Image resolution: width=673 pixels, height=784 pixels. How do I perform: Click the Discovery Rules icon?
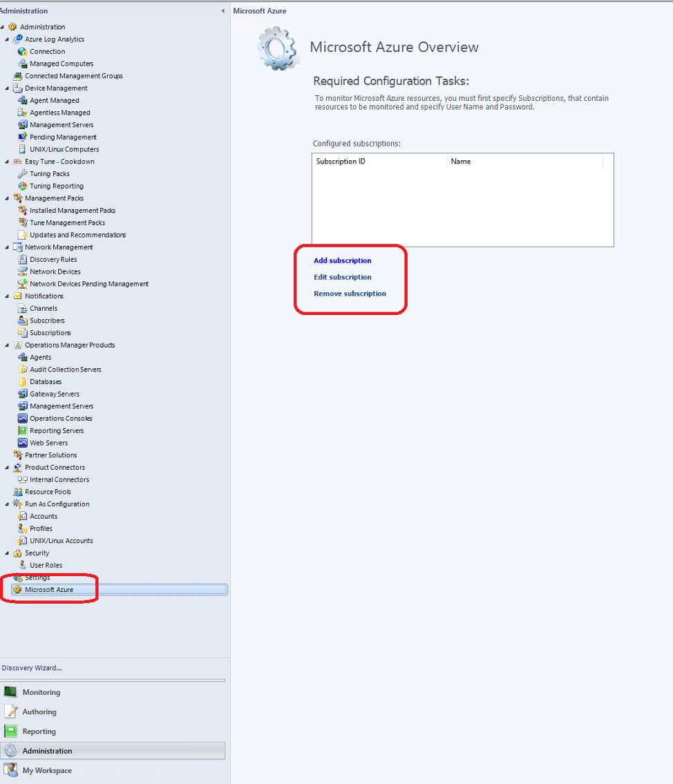click(22, 260)
